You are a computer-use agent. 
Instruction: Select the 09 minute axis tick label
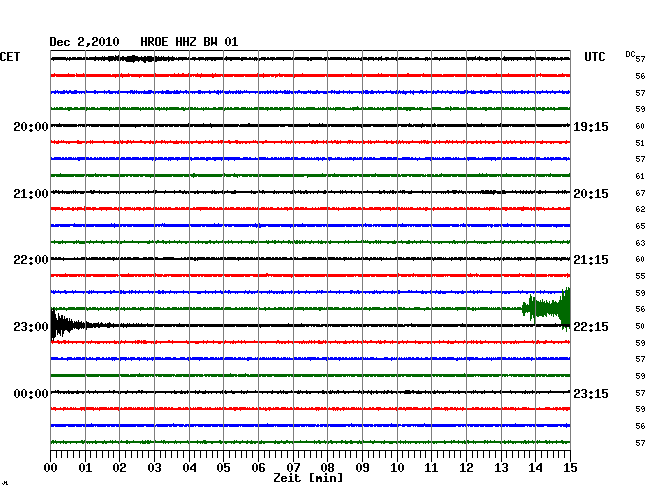point(362,468)
